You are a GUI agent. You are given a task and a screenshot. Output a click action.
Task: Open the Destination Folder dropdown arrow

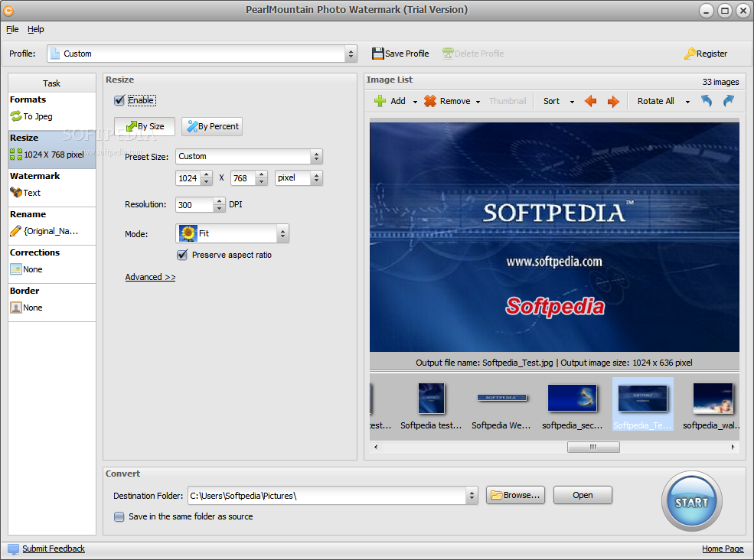click(472, 496)
